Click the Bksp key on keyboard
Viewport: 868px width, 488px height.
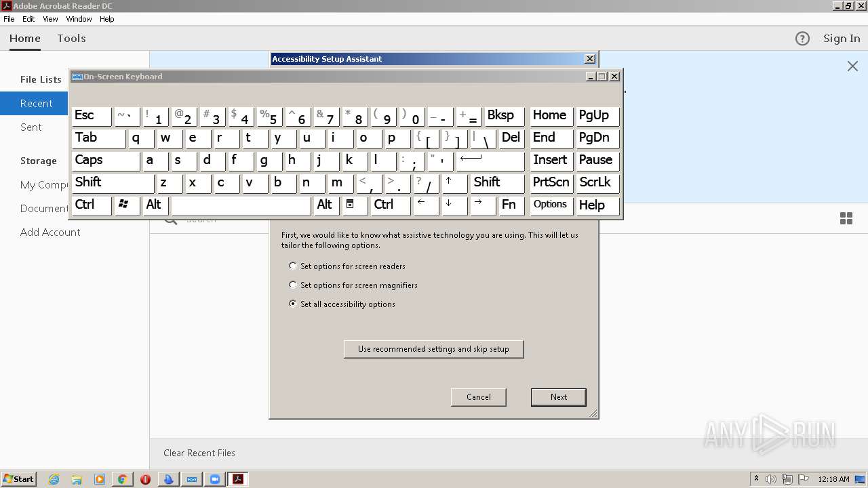point(504,116)
